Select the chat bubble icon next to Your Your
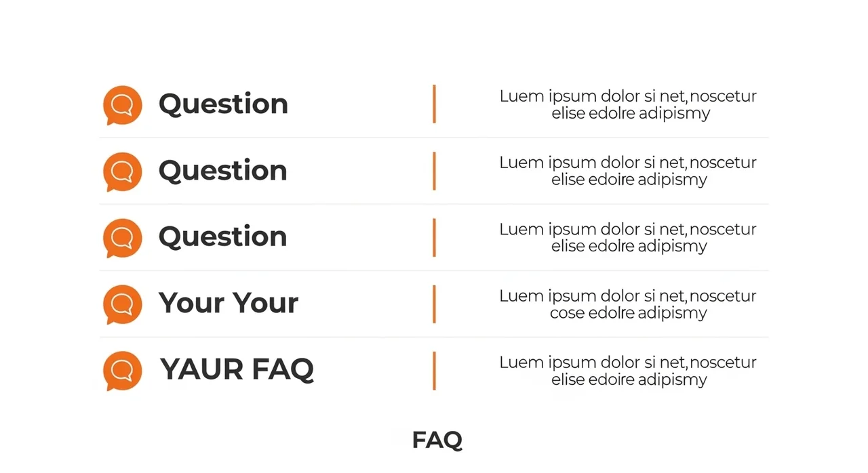This screenshot has width=868, height=473. tap(122, 304)
